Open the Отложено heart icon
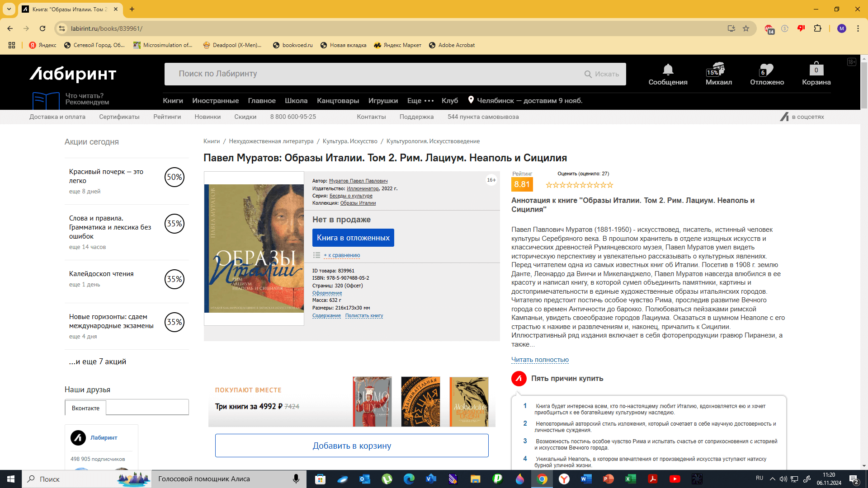The height and width of the screenshot is (488, 868). click(767, 70)
